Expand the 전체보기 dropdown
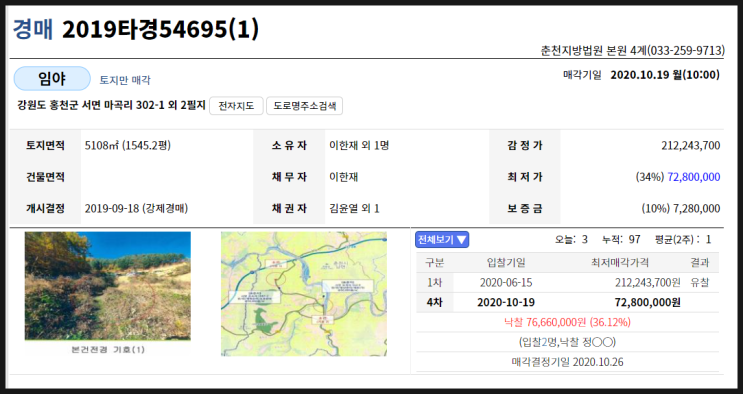This screenshot has height=394, width=743. click(442, 239)
